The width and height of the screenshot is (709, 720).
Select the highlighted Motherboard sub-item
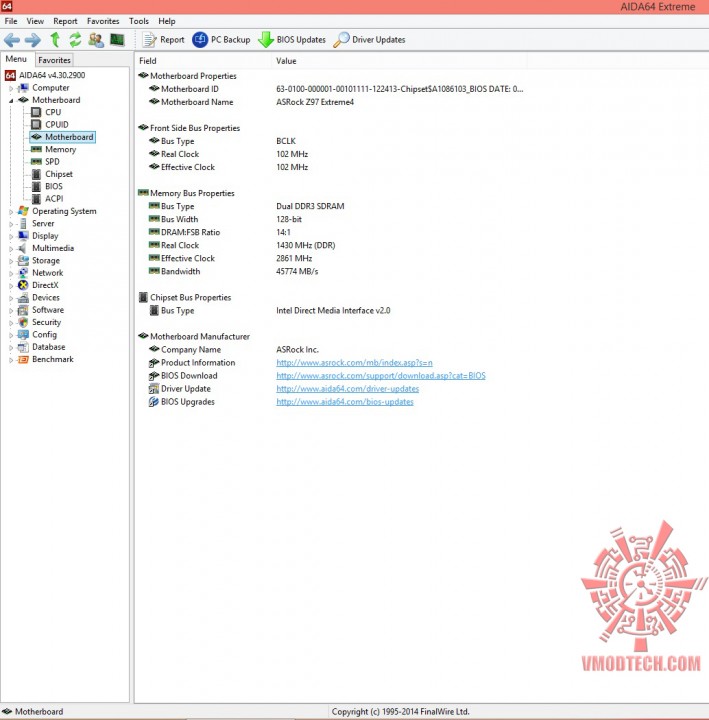pyautogui.click(x=62, y=137)
